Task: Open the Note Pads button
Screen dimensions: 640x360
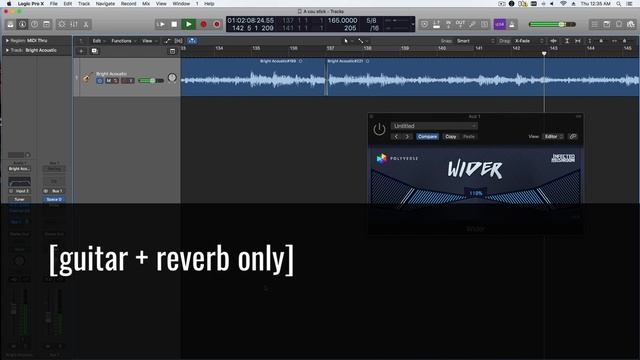Action: tap(607, 24)
